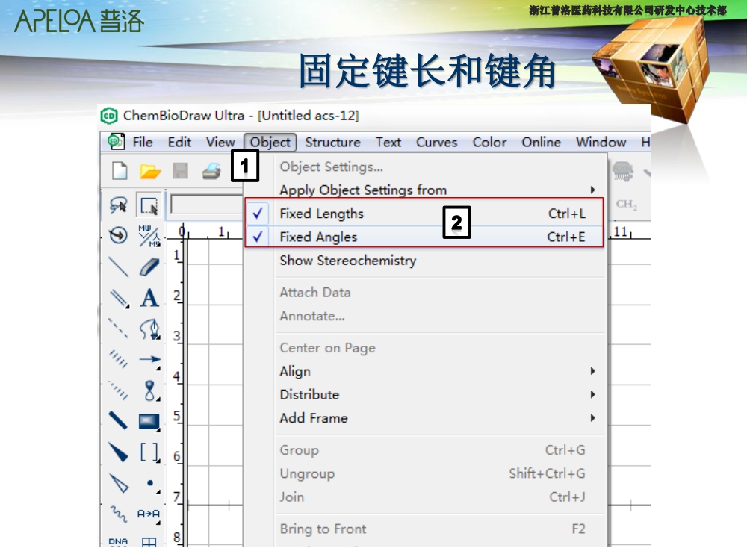Screen dimensions: 747x560
Task: Select the Structure Perspective rotation tool
Action: coord(118,235)
